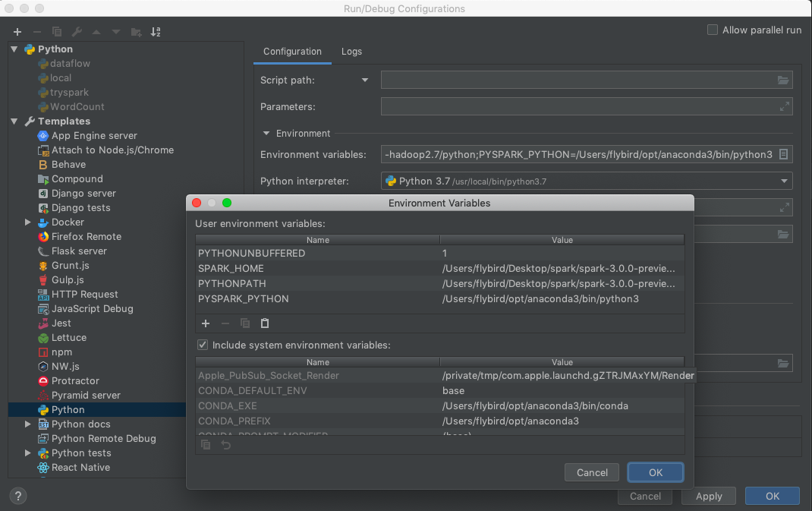Open the Script path type dropdown arrow
This screenshot has height=511, width=812.
click(x=365, y=80)
